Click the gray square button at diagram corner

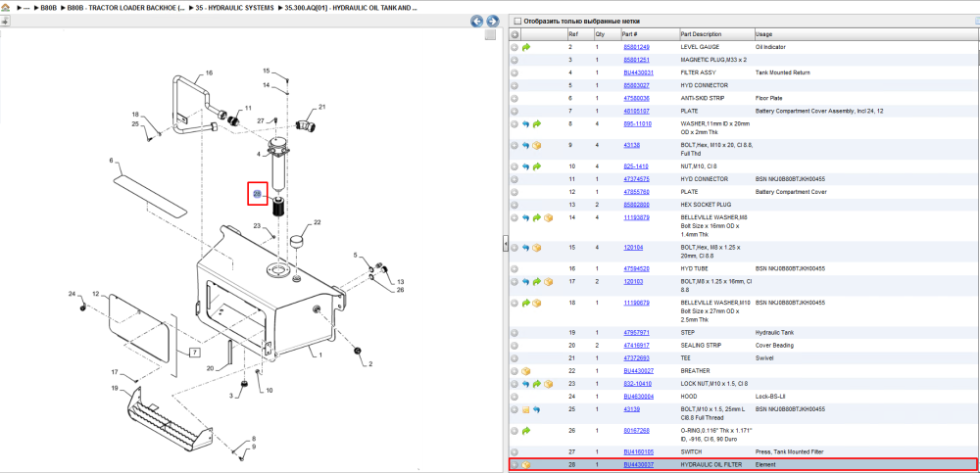(491, 35)
